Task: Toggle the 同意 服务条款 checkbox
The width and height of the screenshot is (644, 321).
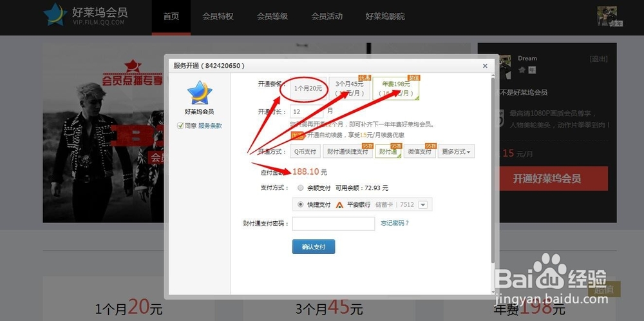Action: 180,126
